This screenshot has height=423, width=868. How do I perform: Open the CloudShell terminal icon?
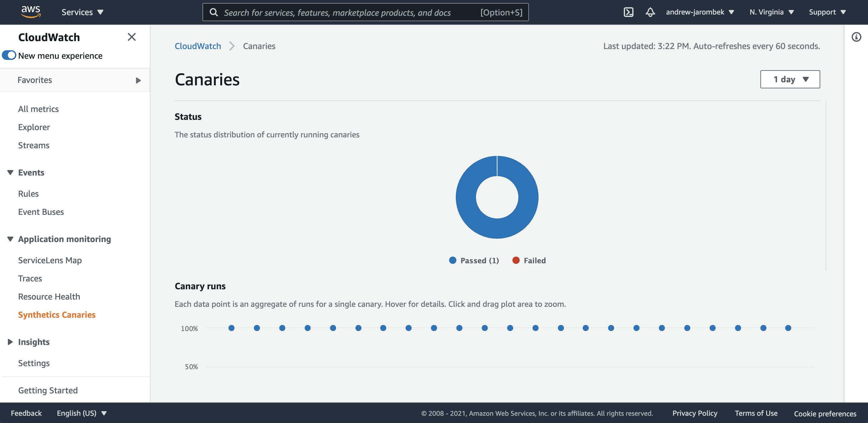(x=628, y=12)
